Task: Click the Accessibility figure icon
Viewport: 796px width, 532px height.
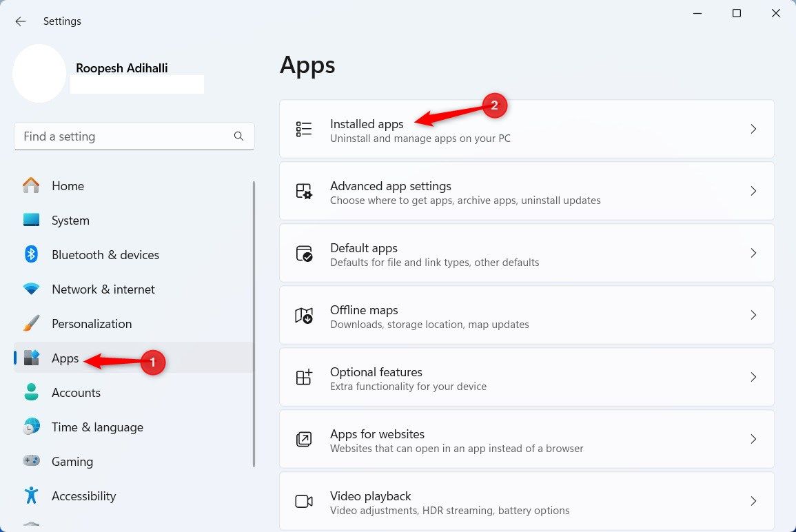Action: (32, 495)
